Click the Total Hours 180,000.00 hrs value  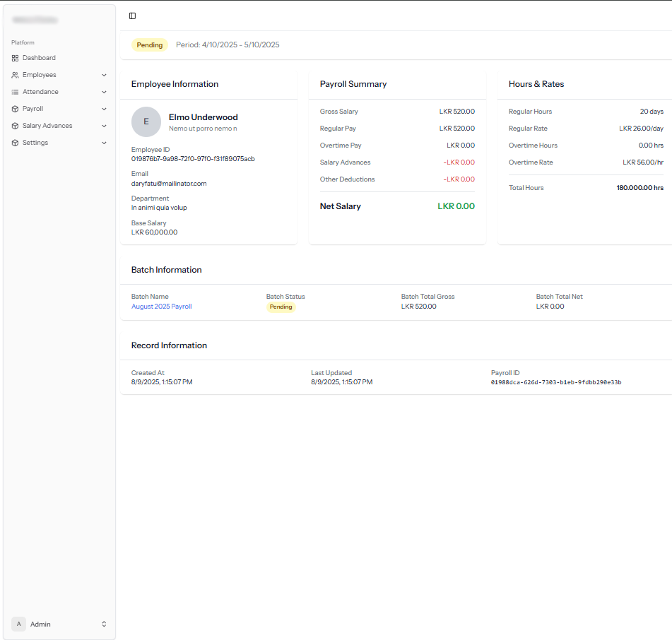(640, 188)
